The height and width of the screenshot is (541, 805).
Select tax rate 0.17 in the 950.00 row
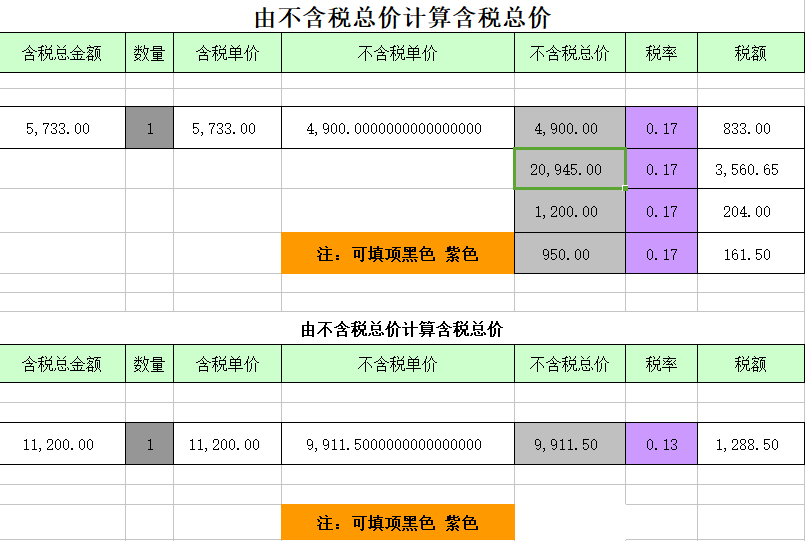pyautogui.click(x=661, y=254)
